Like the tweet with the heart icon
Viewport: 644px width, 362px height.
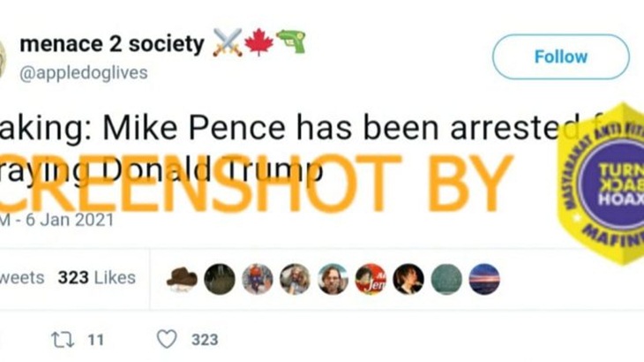pos(167,339)
